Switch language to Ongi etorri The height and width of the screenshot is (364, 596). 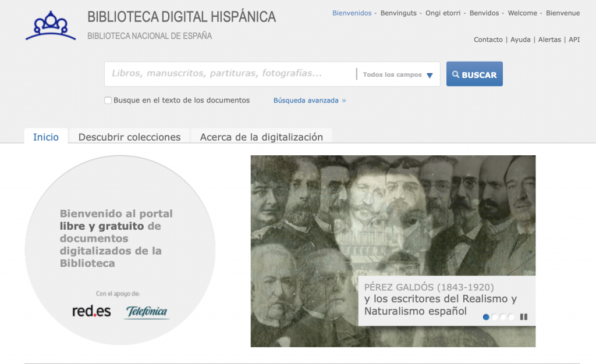(x=443, y=13)
